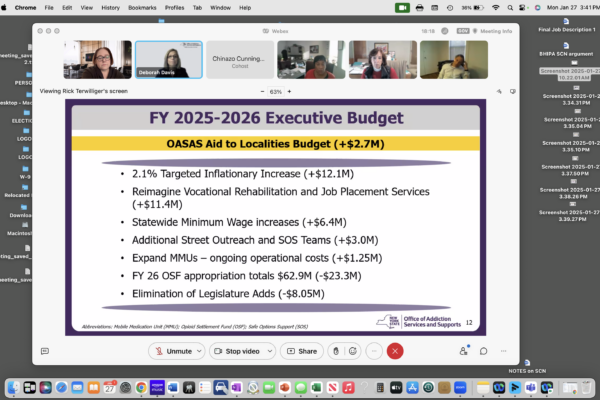Open Microsoft Word from the Dock
The image size is (600, 400).
173,388
